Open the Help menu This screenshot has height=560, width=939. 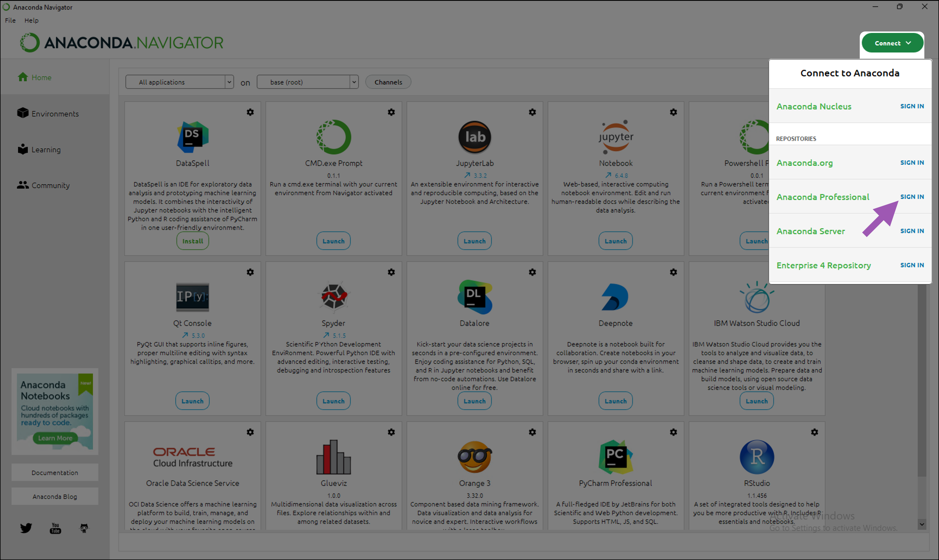(x=31, y=20)
